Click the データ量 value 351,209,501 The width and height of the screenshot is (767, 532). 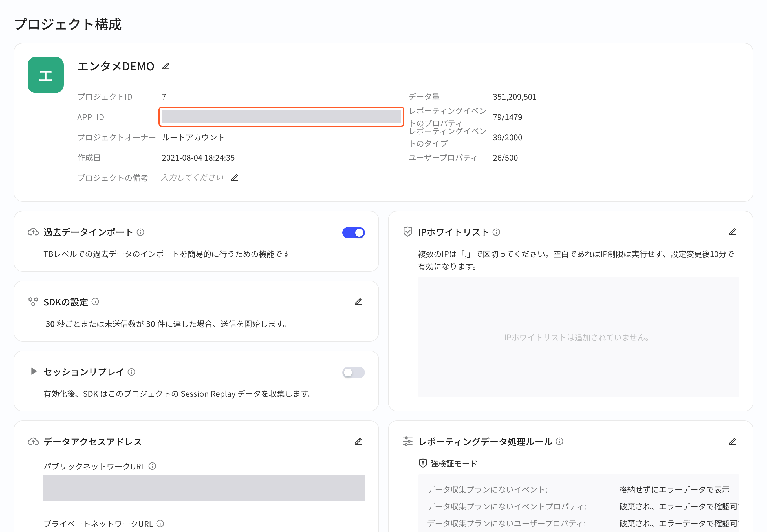515,97
